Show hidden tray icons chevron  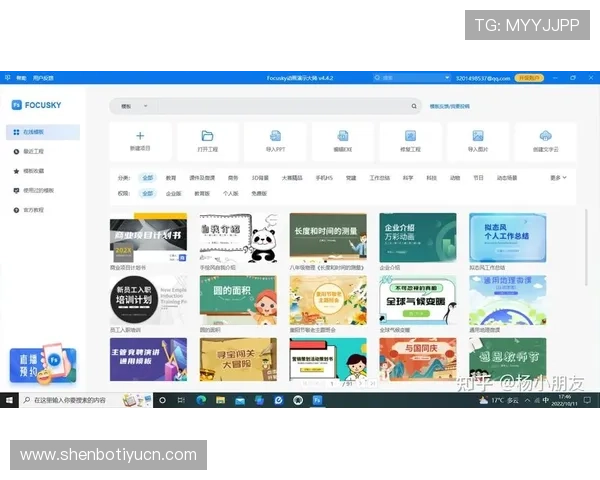coord(527,400)
